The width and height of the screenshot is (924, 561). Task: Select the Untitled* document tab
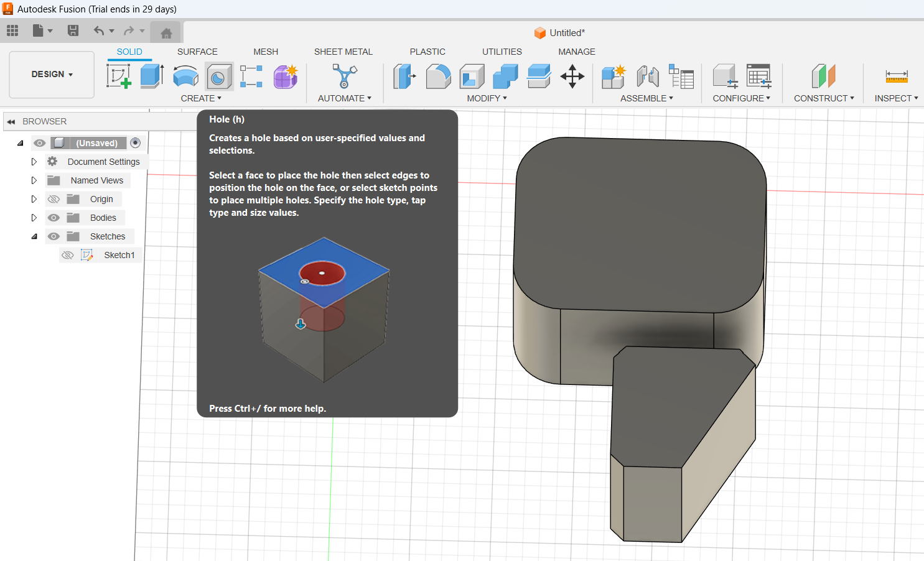coord(560,33)
